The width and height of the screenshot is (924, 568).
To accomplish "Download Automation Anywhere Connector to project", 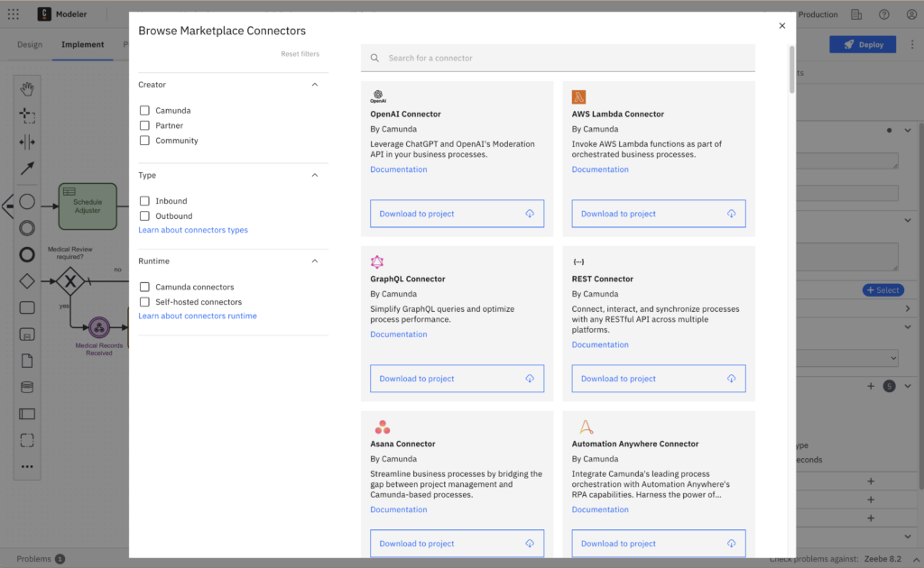I will (x=658, y=544).
